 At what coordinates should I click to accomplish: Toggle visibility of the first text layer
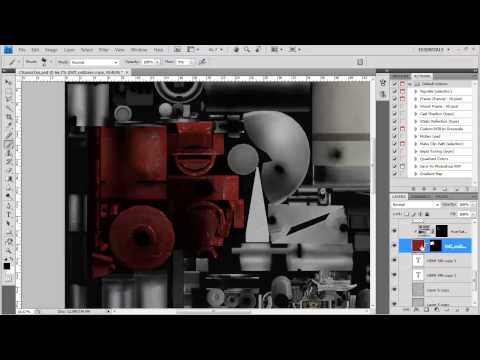[x=395, y=260]
